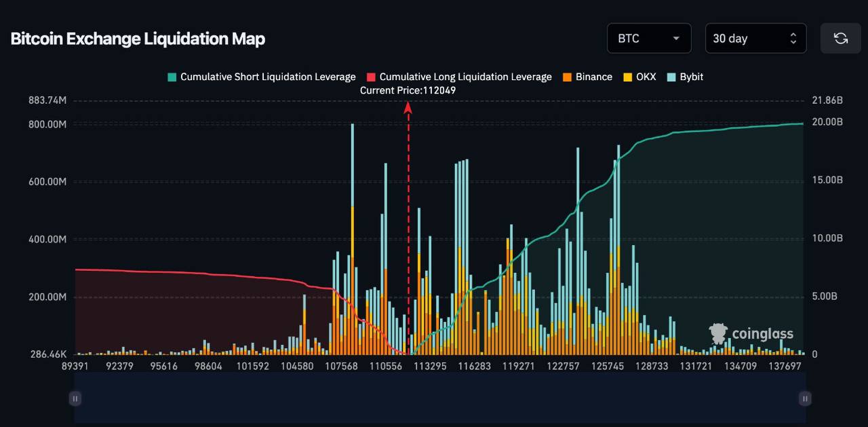This screenshot has width=868, height=427.
Task: Click the refresh icon button
Action: click(x=840, y=39)
